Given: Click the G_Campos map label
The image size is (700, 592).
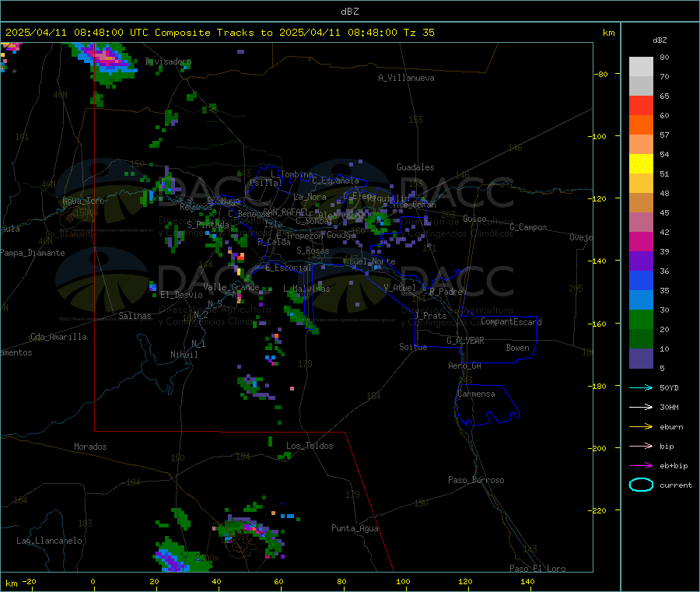Looking at the screenshot, I should 528,227.
